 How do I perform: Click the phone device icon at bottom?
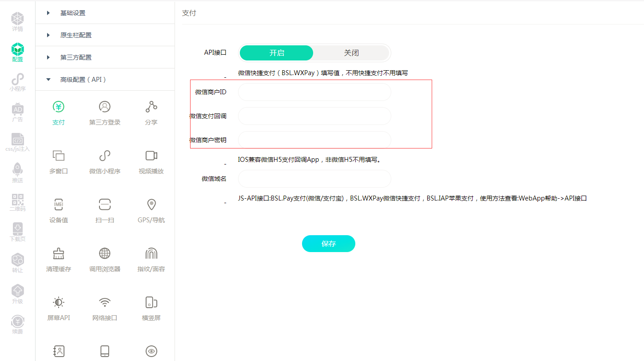click(x=105, y=351)
